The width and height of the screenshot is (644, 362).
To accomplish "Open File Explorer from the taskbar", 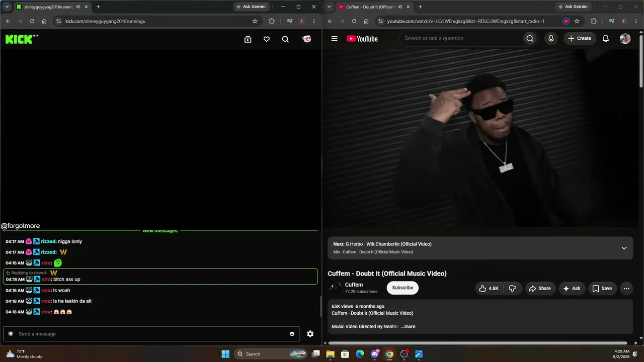I will coord(331,354).
